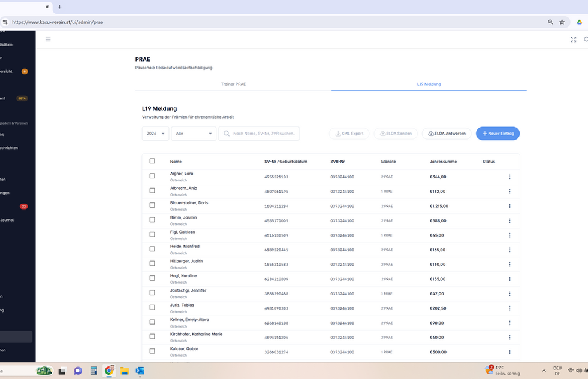Tick the select-all checkbox in the table header
This screenshot has height=379, width=588.
pos(152,161)
